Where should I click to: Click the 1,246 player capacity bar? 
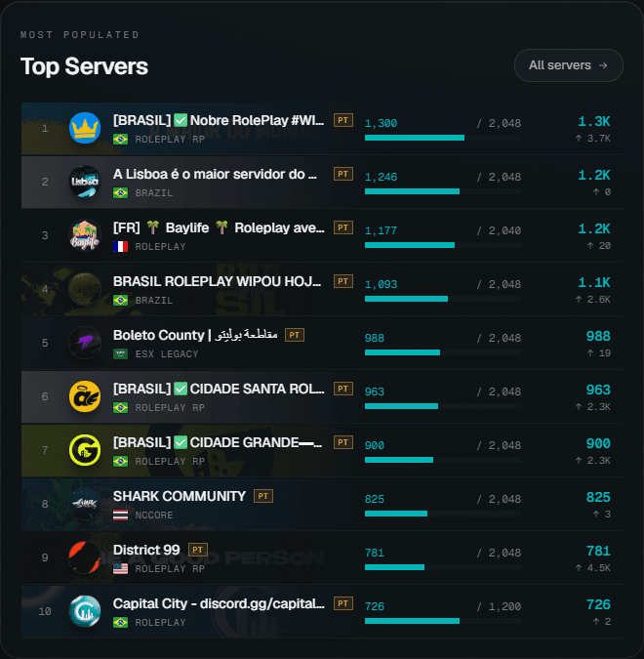[x=443, y=191]
